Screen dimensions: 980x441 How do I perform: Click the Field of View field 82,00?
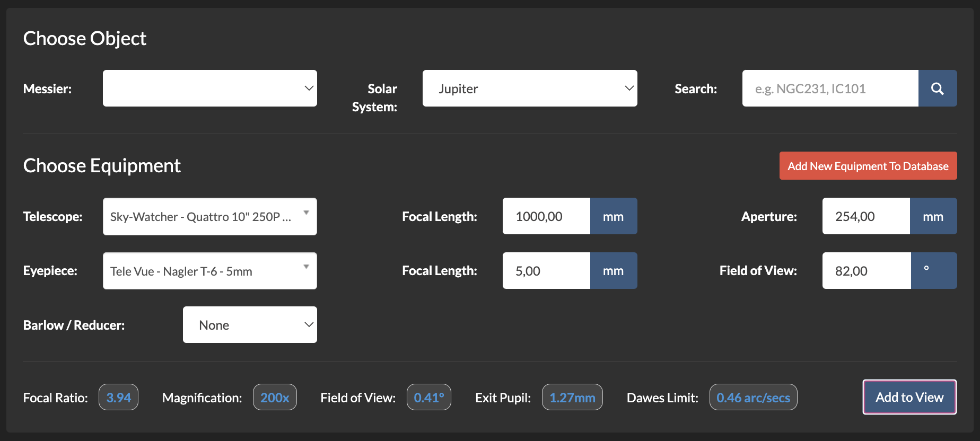(x=867, y=271)
